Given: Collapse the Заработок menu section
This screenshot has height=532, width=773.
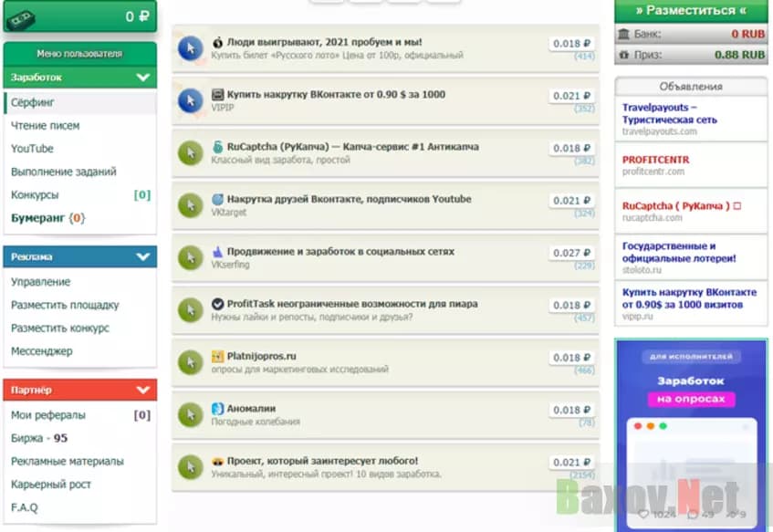Looking at the screenshot, I should (142, 78).
